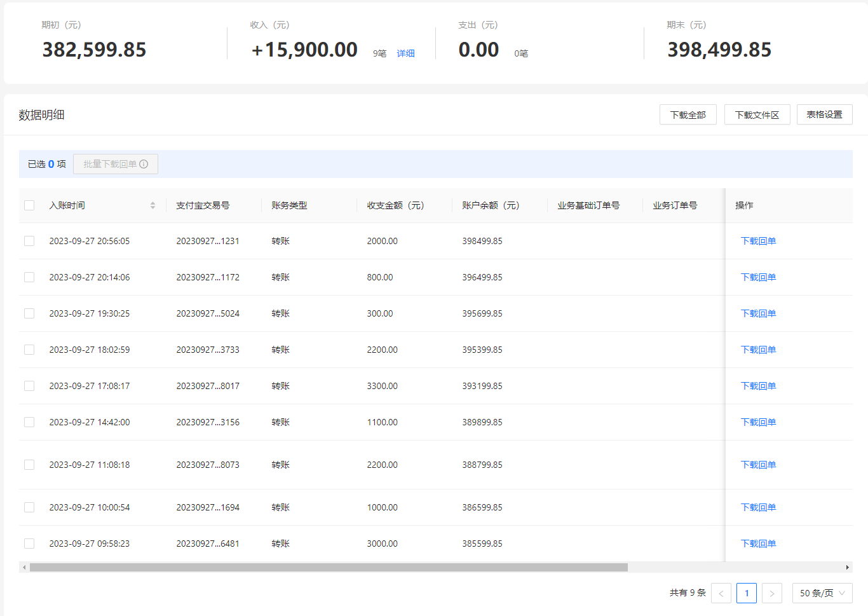Viewport: 868px width, 616px height.
Task: Go to the next page arrow
Action: [x=772, y=593]
